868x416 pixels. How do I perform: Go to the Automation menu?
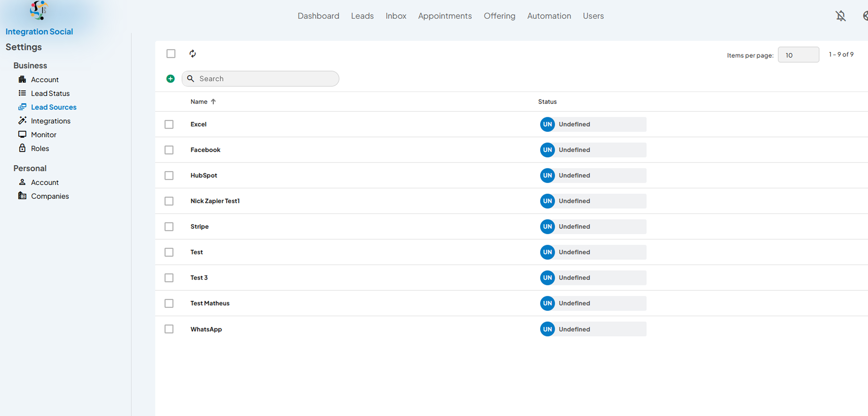coord(549,16)
